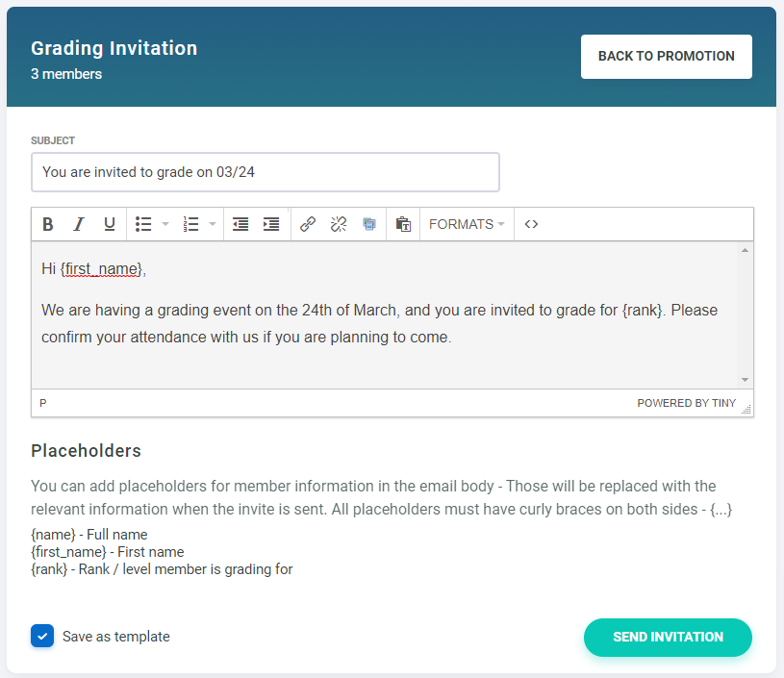Apply italic formatting to text
784x678 pixels.
tap(79, 224)
